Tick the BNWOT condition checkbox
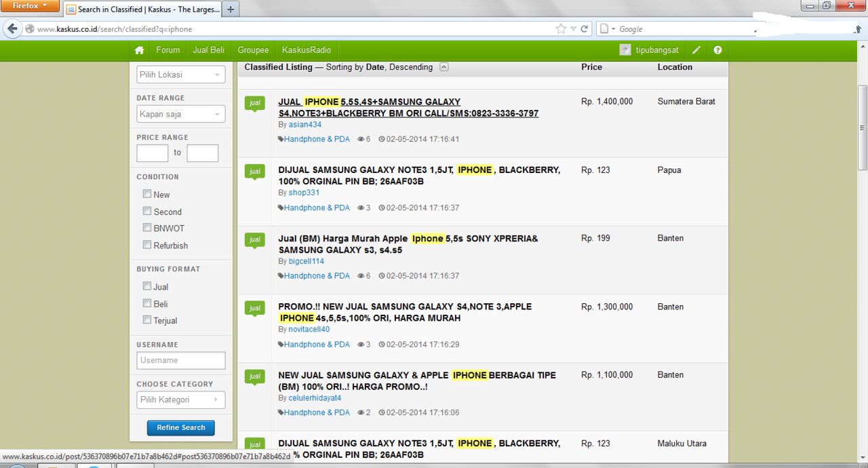868x468 pixels. coord(147,228)
